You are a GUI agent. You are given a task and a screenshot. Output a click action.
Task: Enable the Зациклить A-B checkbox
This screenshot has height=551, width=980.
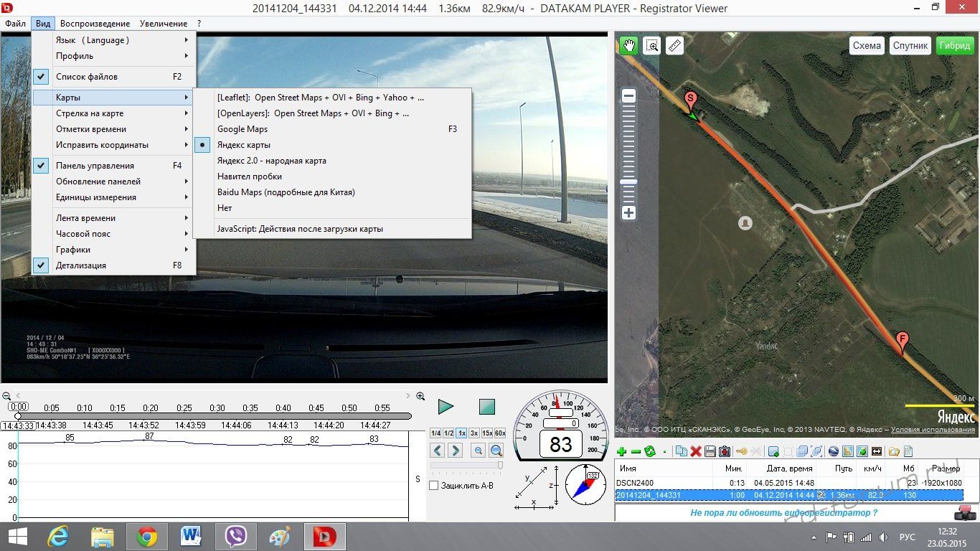433,486
